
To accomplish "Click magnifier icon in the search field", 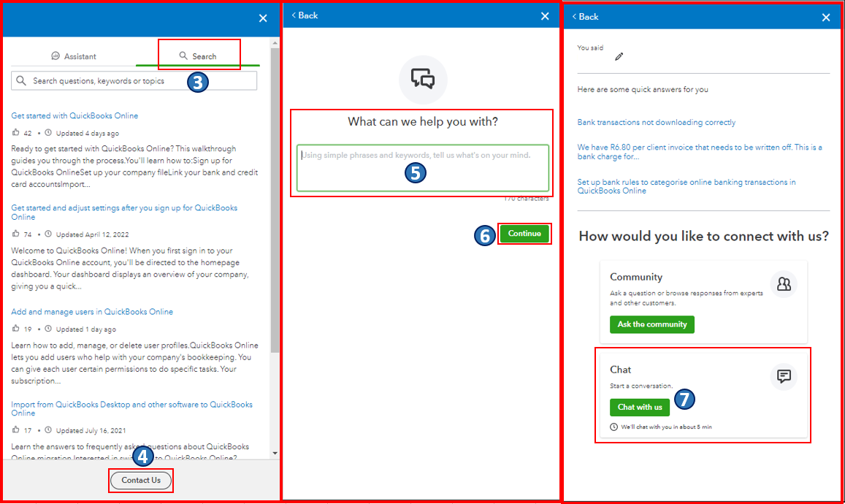I will (x=21, y=81).
